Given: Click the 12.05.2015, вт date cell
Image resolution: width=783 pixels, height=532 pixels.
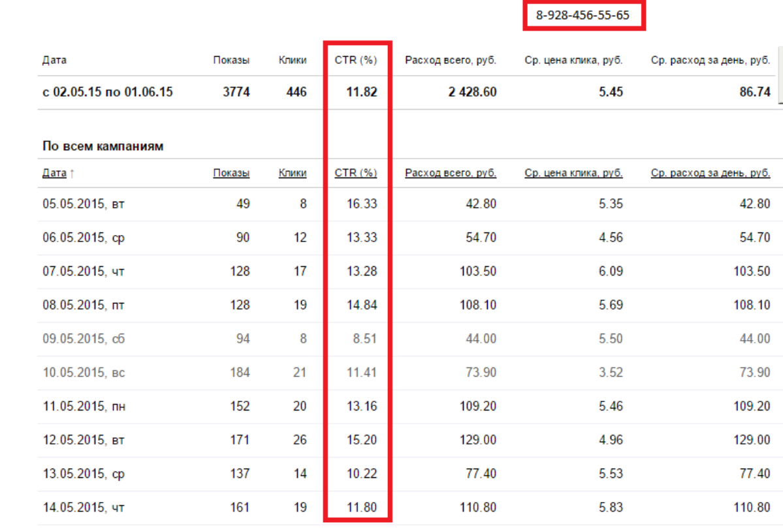Looking at the screenshot, I should 84,440.
